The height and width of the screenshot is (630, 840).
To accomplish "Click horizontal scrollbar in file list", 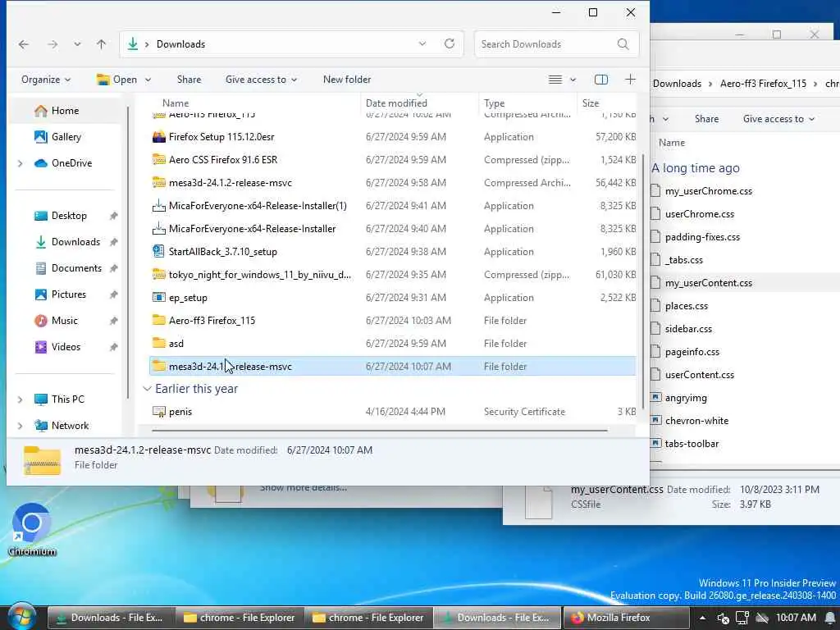I will [379, 430].
